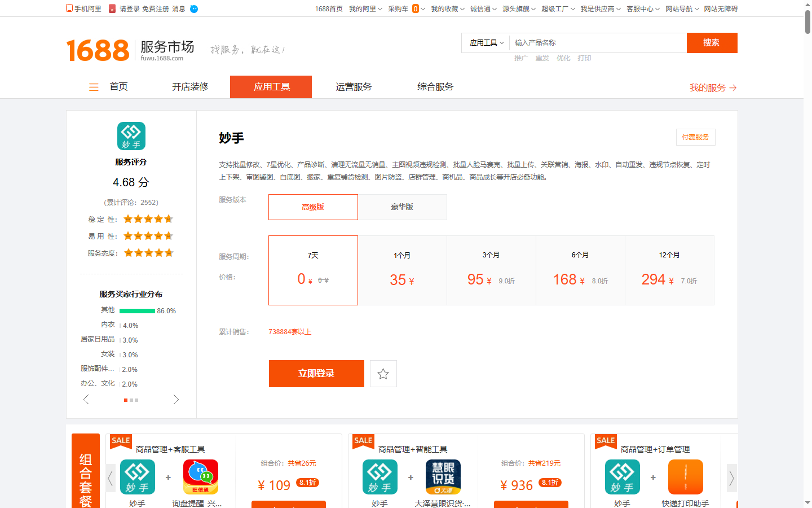812x508 pixels.
Task: Click the orange 搜索 button
Action: [712, 43]
